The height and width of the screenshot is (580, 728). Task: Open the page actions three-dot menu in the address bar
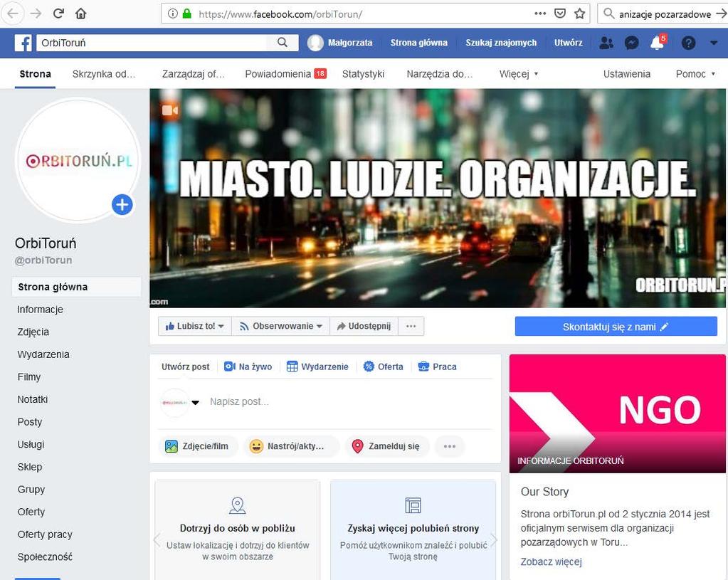[x=540, y=14]
